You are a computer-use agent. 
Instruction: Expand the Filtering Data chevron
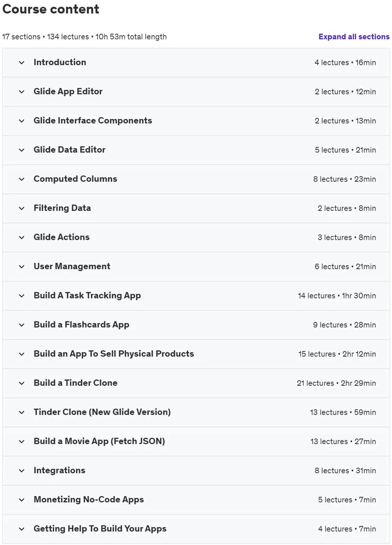click(22, 208)
